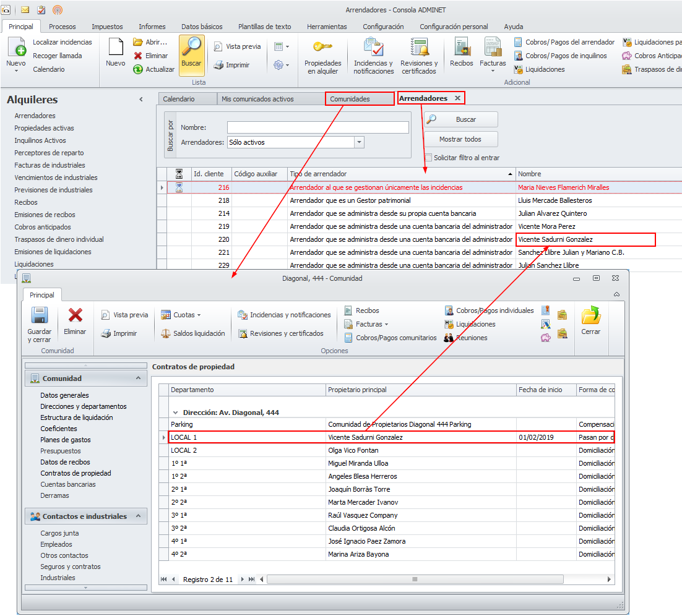Open the Procesos ribbon tab
Screen dimensions: 682x616
click(63, 27)
